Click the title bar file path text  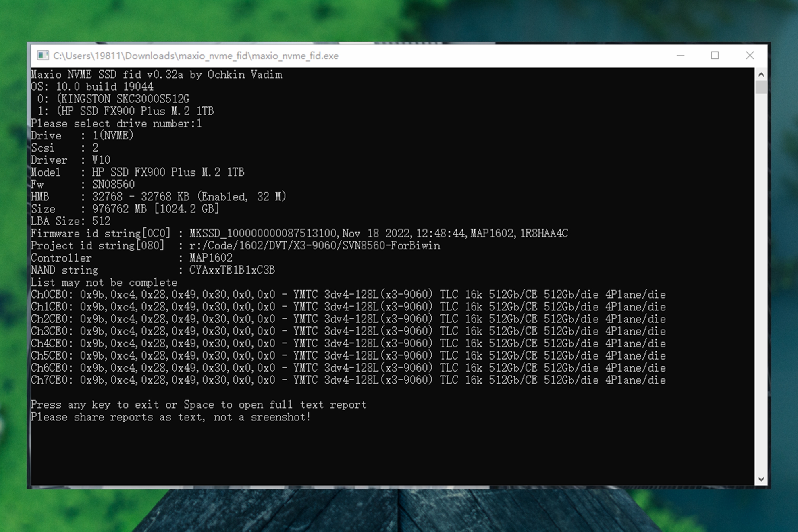[196, 56]
